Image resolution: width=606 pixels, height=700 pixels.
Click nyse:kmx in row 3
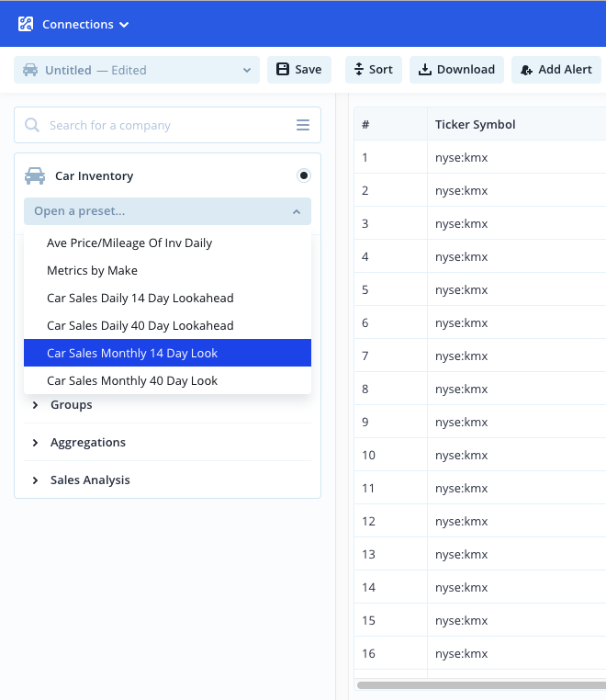click(462, 223)
